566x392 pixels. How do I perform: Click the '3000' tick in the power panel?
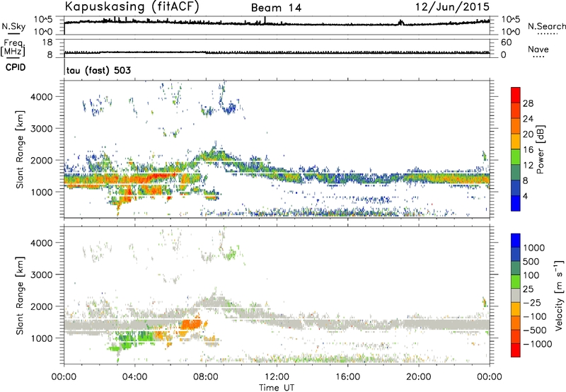coord(41,129)
